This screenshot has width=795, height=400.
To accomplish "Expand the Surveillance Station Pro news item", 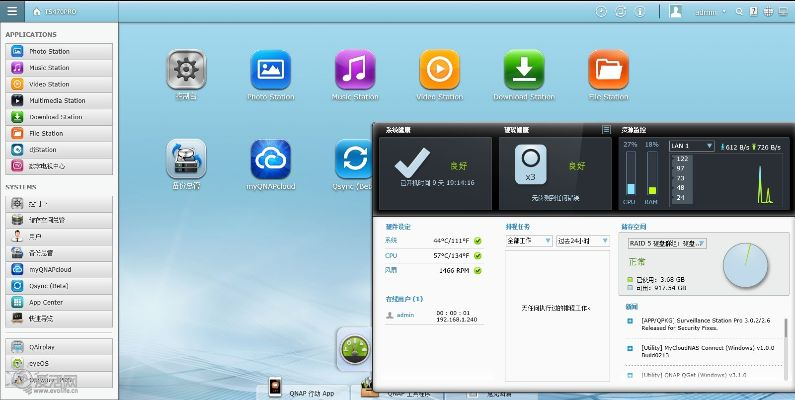I will coord(630,321).
